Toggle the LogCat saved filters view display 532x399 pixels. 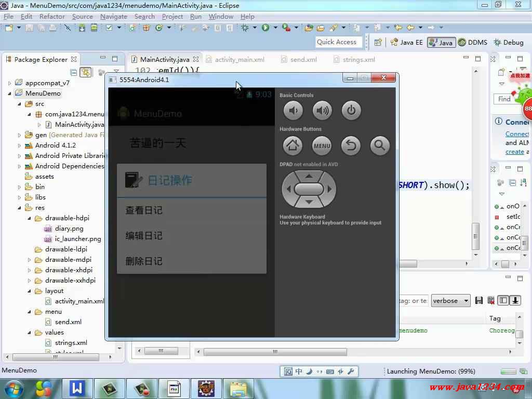pyautogui.click(x=503, y=300)
